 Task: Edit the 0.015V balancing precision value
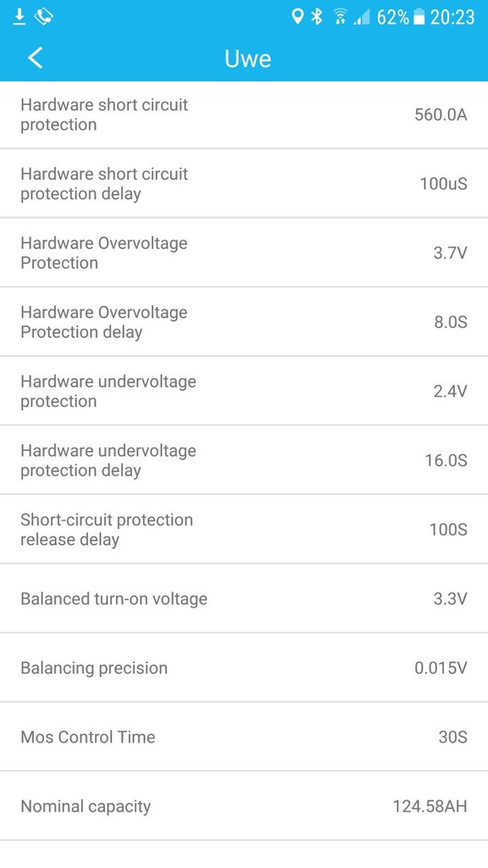(x=441, y=668)
